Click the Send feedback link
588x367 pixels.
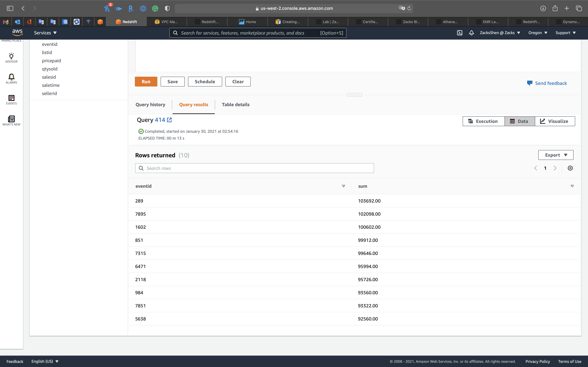pos(551,83)
